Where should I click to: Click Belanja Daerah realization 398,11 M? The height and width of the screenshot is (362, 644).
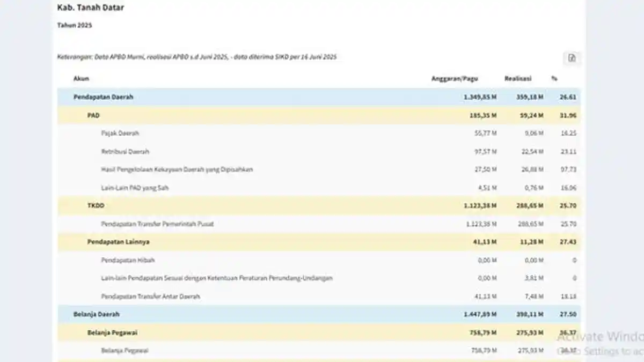(531, 314)
